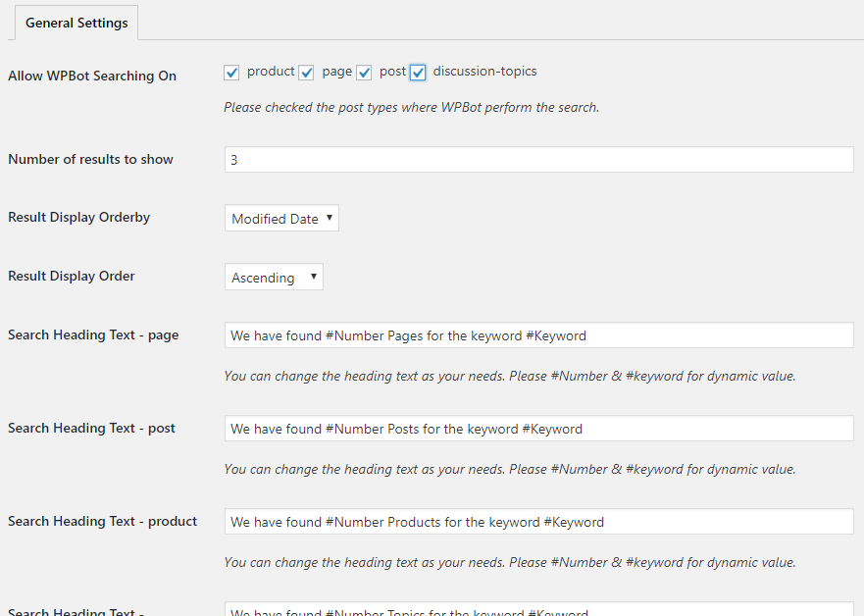The height and width of the screenshot is (616, 864).
Task: Edit the Search Heading Text - product field
Action: coord(539,521)
